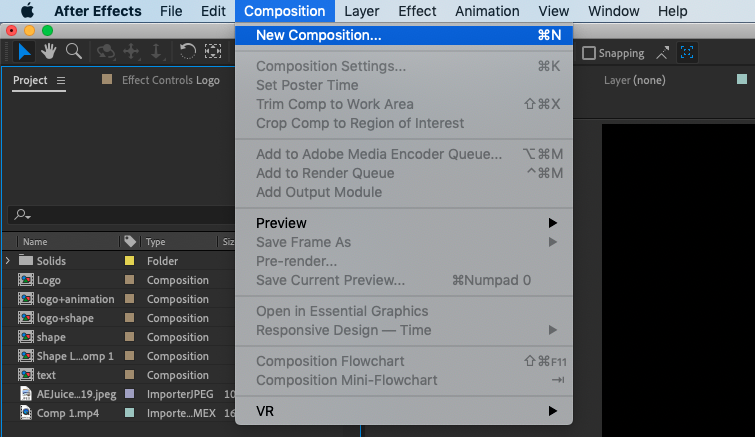The image size is (755, 437).
Task: Select the Rotation tool
Action: point(187,51)
